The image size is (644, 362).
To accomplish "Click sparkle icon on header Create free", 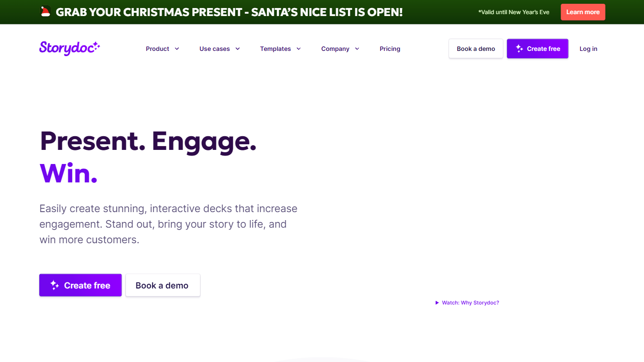I will [520, 49].
